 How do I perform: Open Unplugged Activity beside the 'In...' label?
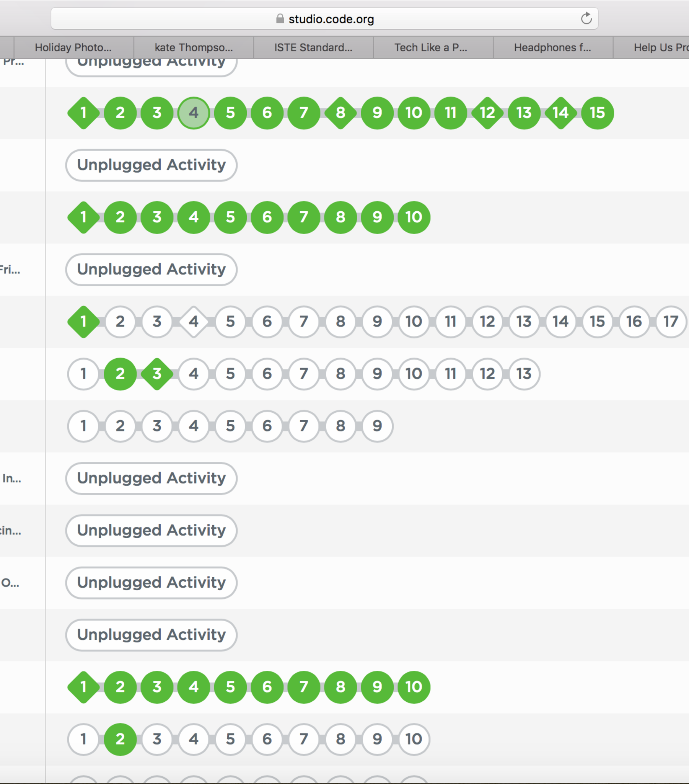(x=151, y=478)
